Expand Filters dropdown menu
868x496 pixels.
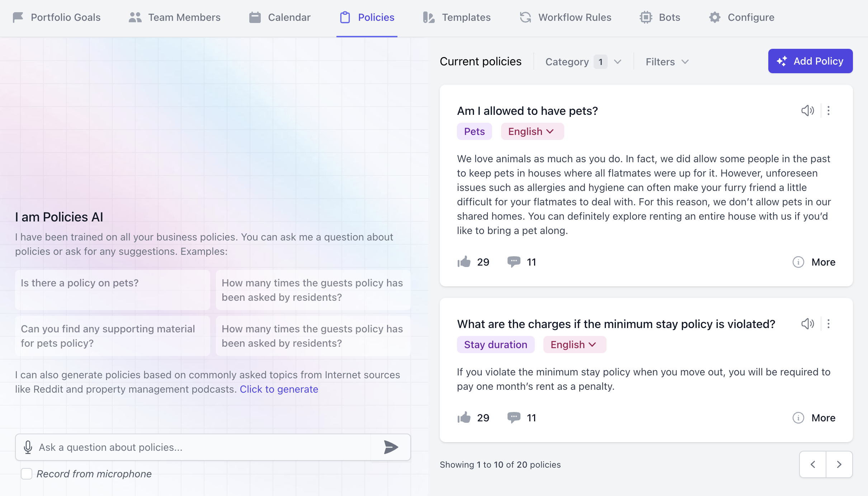[666, 61]
